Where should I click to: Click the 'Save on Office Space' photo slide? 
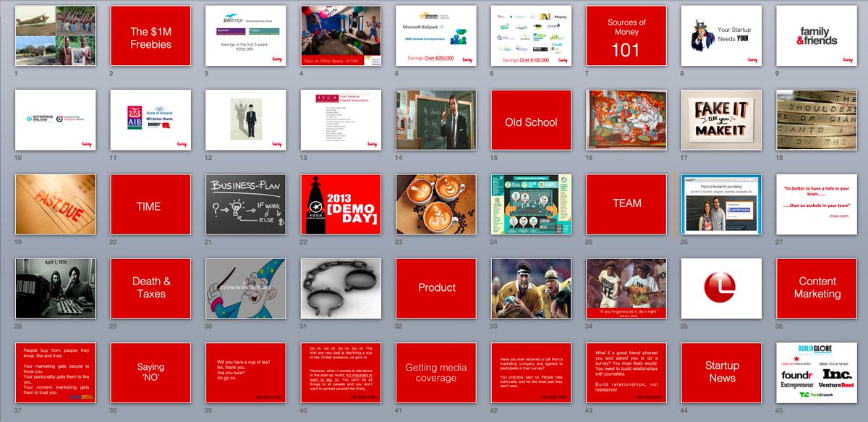341,35
